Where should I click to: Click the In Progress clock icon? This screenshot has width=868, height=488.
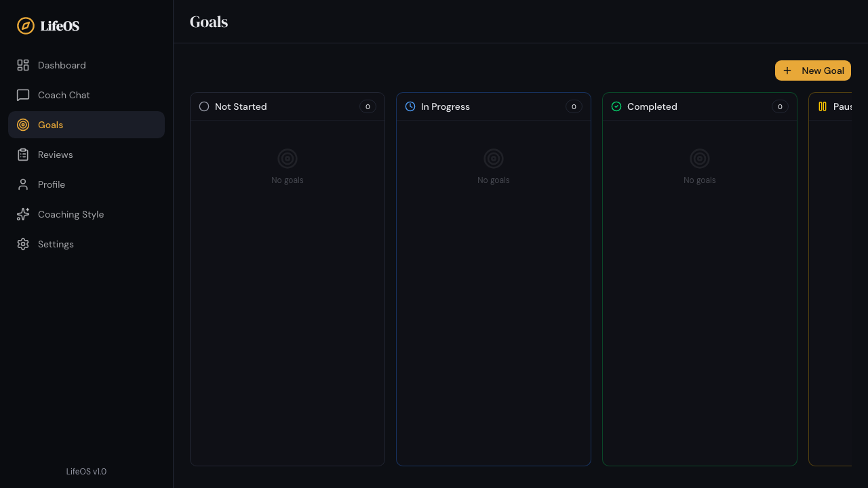click(x=410, y=106)
